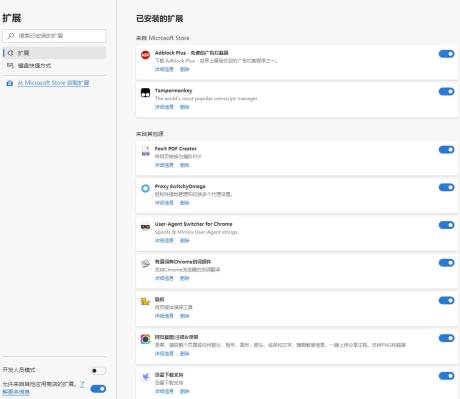Click the Chrome word-lookup extension's pen icon
460x399 pixels.
[145, 264]
